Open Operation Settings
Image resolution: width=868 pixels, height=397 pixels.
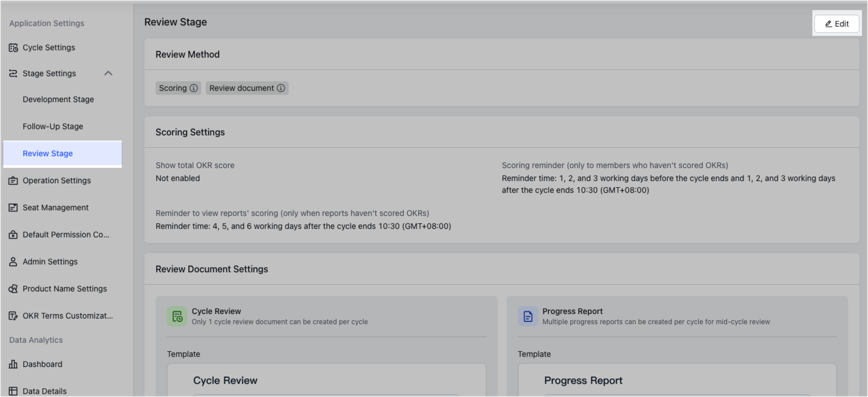pos(56,180)
